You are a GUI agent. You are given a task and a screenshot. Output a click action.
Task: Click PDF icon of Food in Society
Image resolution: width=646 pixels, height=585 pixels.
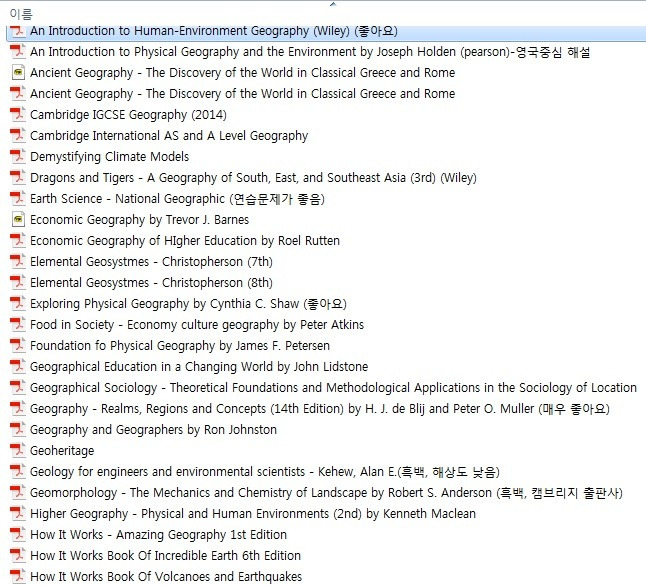coord(18,325)
